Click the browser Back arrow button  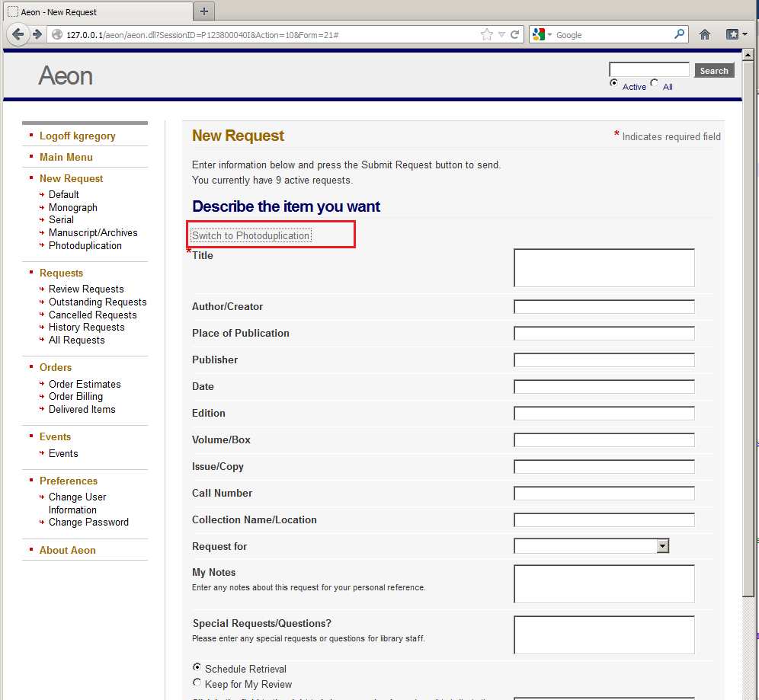[18, 34]
